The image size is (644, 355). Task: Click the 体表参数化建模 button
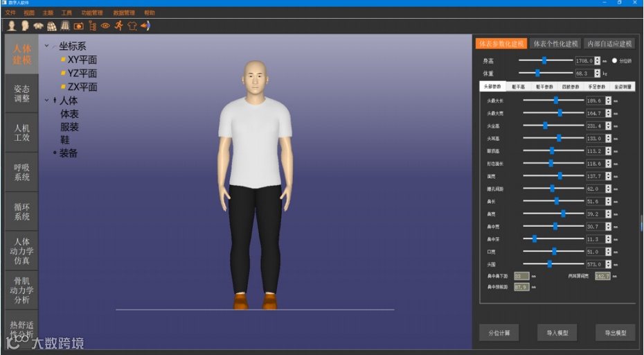pos(501,44)
